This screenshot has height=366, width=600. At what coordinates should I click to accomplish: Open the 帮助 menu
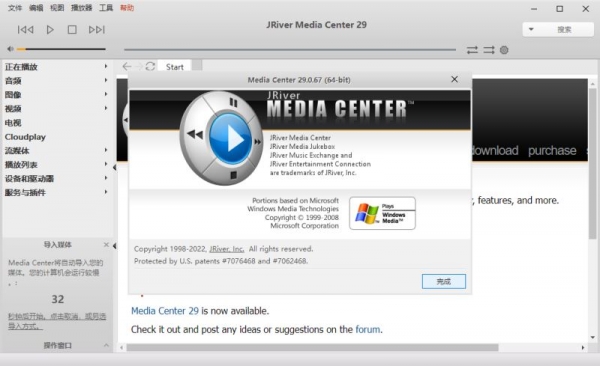pyautogui.click(x=127, y=8)
